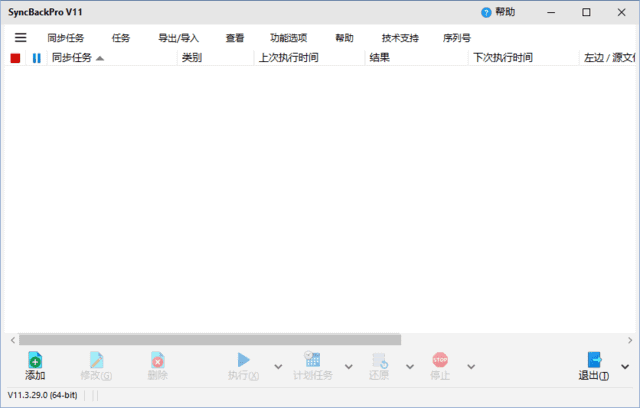This screenshot has height=408, width=640.
Task: Click the 添加 new profile icon
Action: tap(35, 360)
